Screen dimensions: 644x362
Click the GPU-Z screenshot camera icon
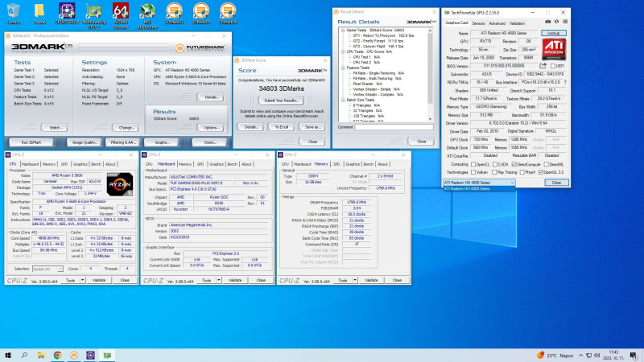(548, 22)
